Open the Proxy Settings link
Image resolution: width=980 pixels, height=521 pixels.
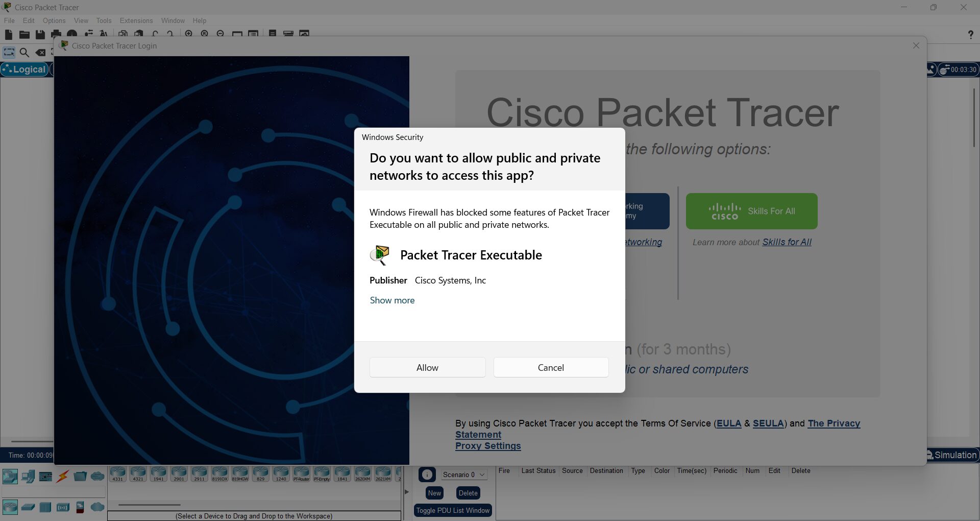(487, 445)
